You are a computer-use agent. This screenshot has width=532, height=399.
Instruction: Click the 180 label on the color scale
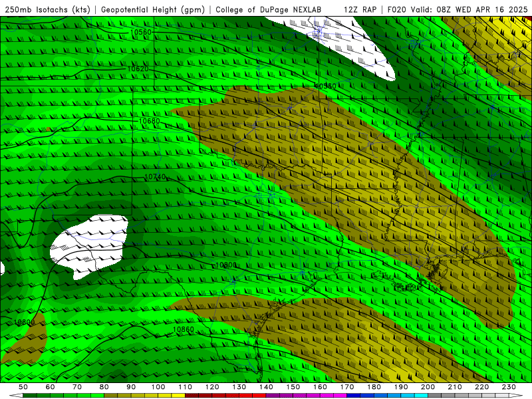pos(374,387)
